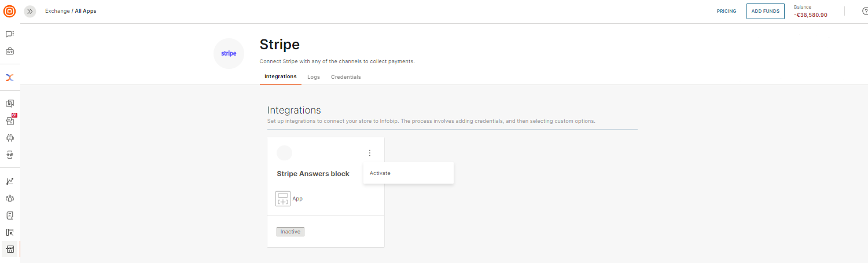Open the Analyze line chart icon

pos(10,181)
